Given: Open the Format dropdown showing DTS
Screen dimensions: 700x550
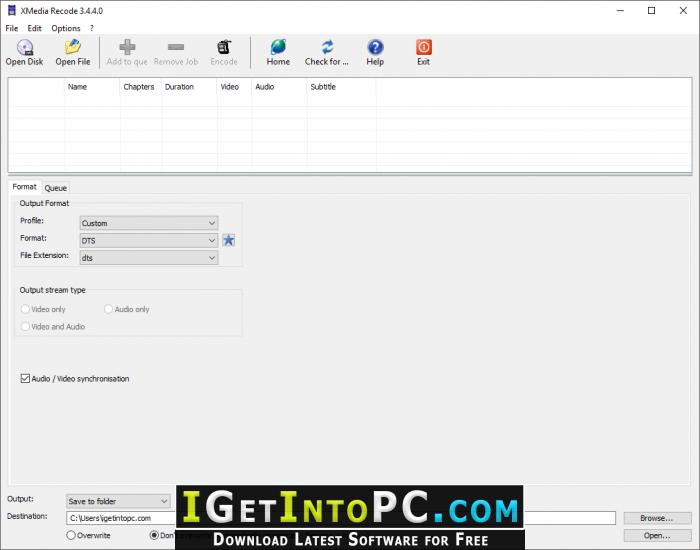Looking at the screenshot, I should click(149, 241).
